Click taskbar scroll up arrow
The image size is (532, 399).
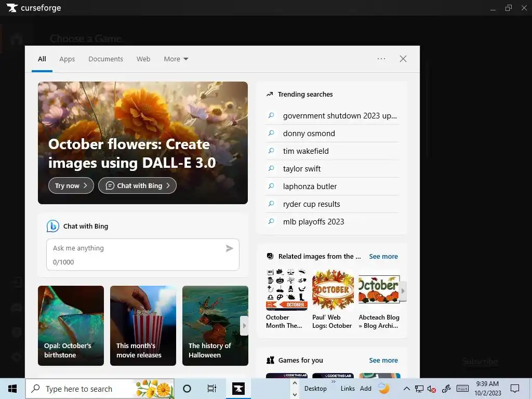[295, 383]
